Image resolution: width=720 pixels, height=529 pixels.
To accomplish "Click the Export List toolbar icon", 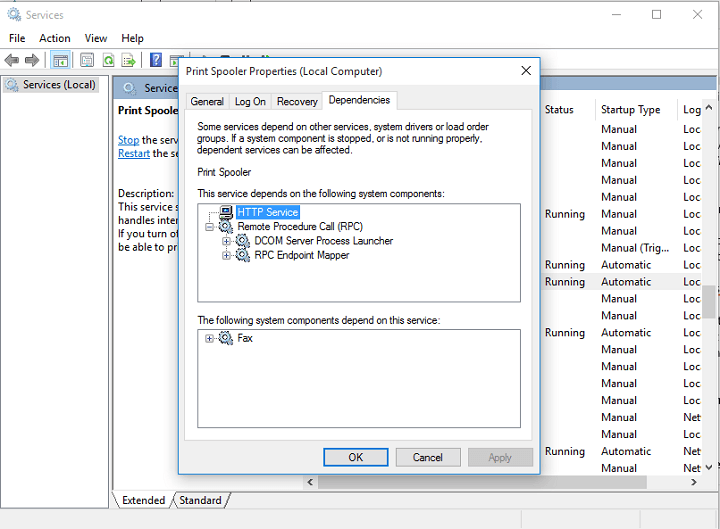I will (x=128, y=60).
